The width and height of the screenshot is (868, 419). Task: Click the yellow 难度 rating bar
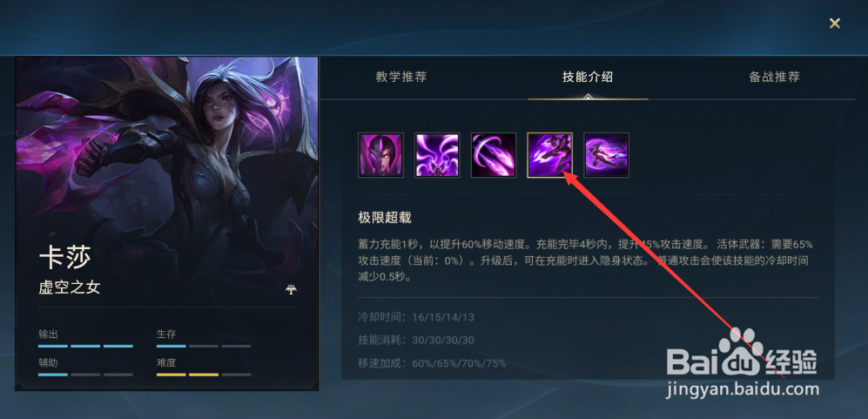[204, 375]
